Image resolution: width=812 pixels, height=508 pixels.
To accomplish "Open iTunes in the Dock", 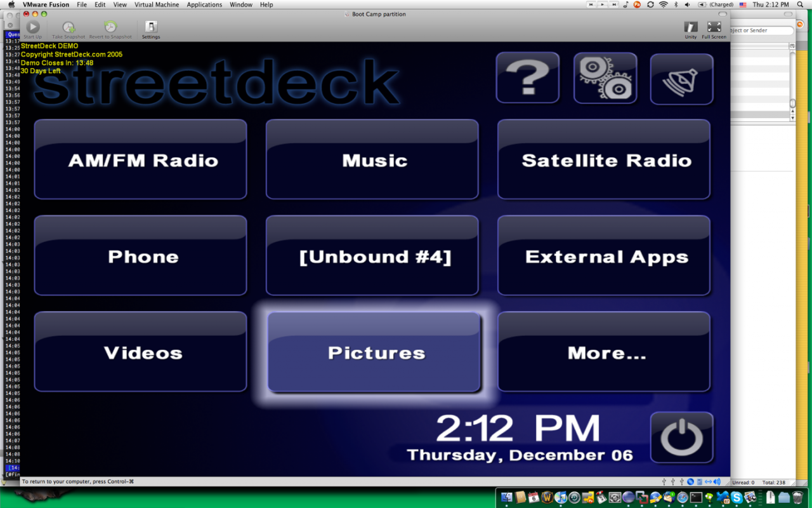I will [561, 497].
